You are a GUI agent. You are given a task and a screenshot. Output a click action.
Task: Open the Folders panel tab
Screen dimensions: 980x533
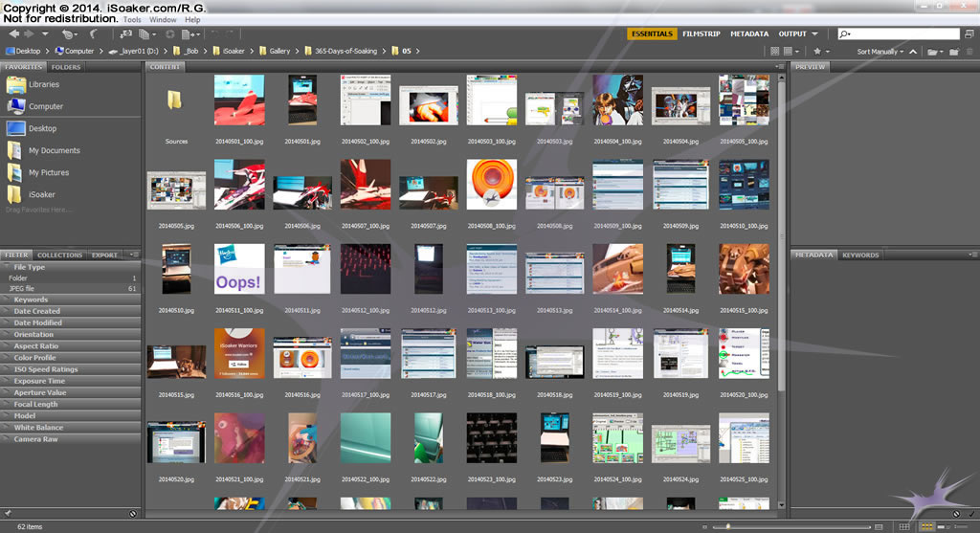click(x=66, y=67)
